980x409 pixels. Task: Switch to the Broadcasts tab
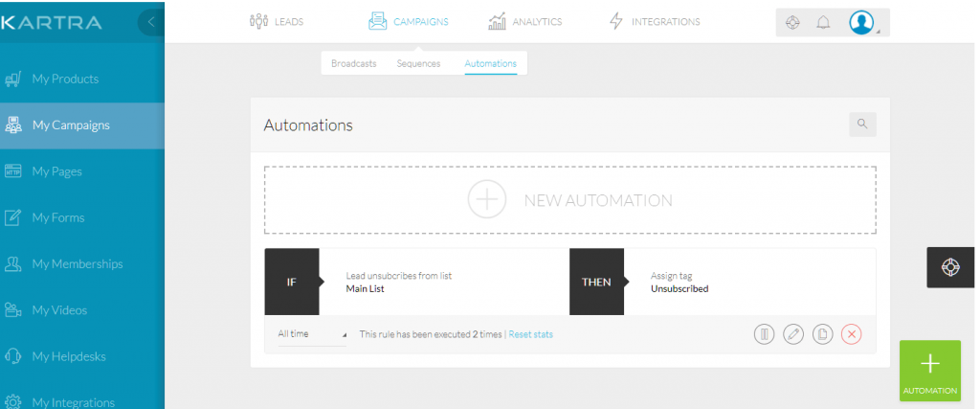353,63
